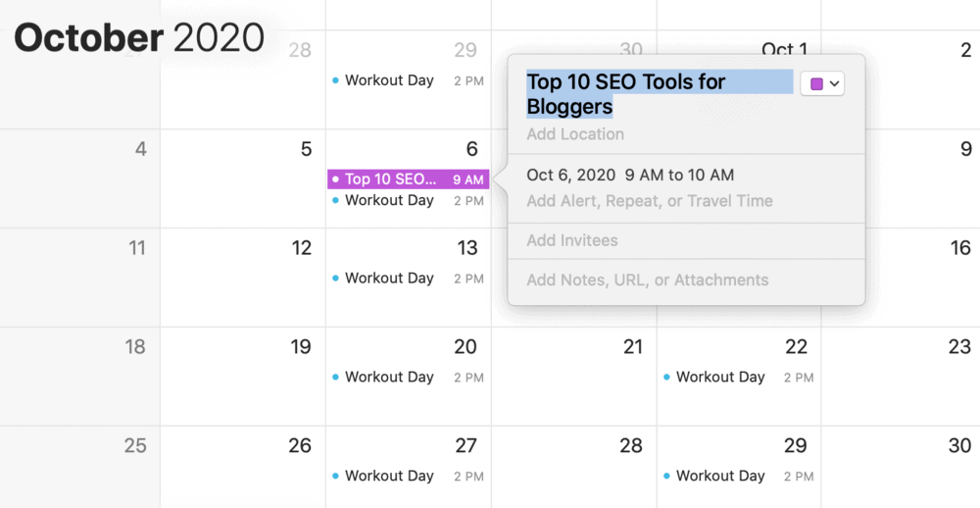
Task: Click the October 21 day cell
Action: [573, 377]
